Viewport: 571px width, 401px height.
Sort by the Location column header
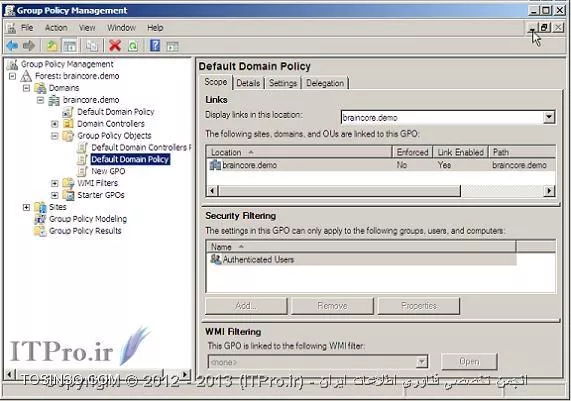coord(299,152)
